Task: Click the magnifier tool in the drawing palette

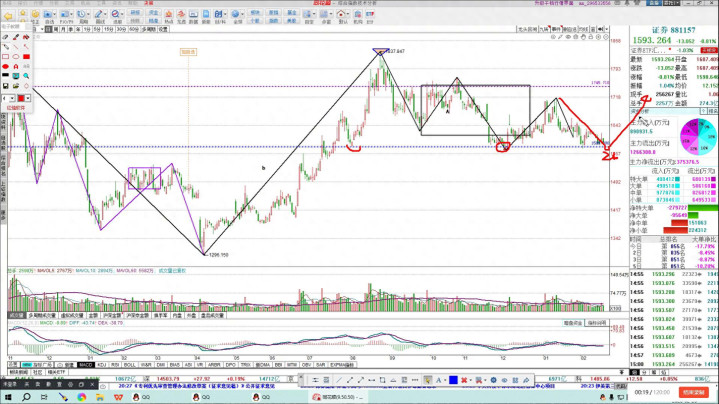Action: (x=27, y=76)
